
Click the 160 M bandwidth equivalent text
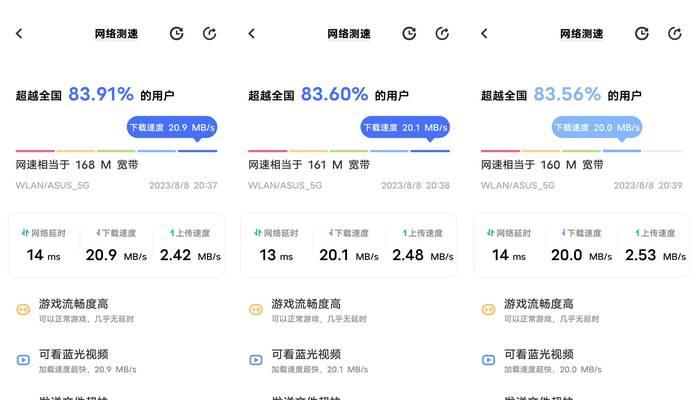click(542, 165)
